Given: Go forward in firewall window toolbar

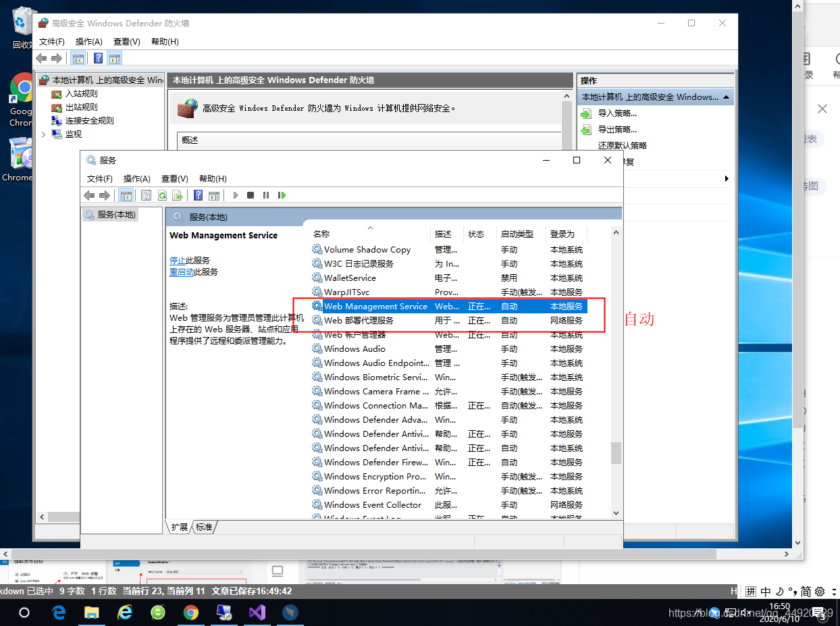Looking at the screenshot, I should click(57, 58).
